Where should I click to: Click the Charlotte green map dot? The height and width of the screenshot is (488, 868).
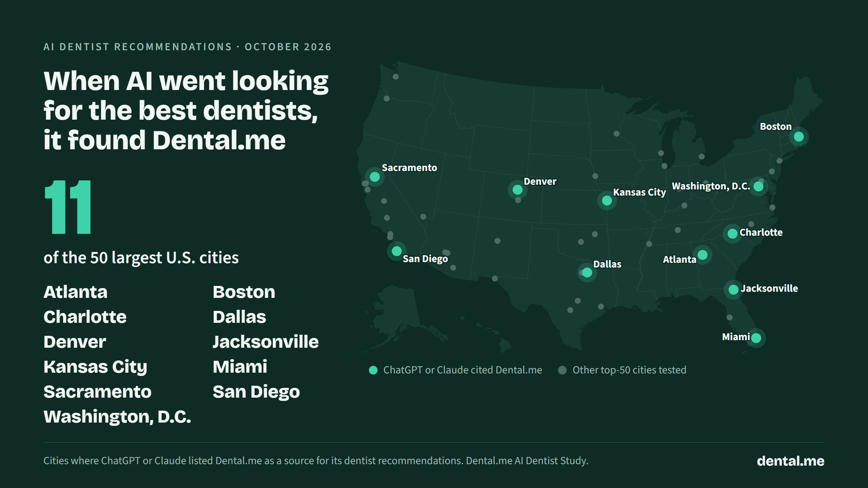click(732, 234)
